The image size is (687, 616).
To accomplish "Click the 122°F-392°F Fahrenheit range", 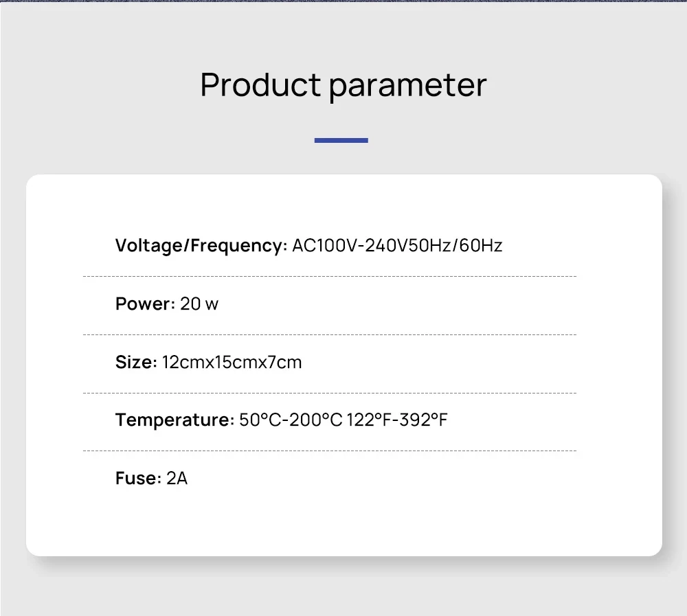I will (x=398, y=420).
